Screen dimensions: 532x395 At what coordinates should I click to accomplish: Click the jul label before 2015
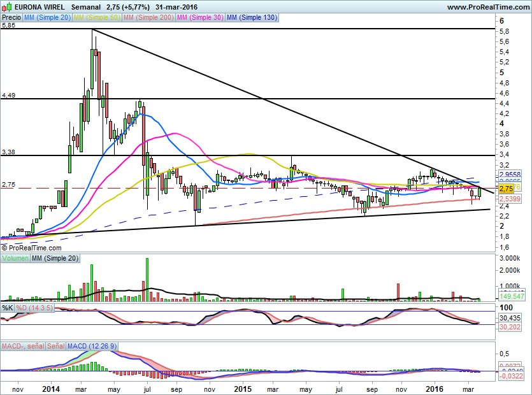click(147, 389)
